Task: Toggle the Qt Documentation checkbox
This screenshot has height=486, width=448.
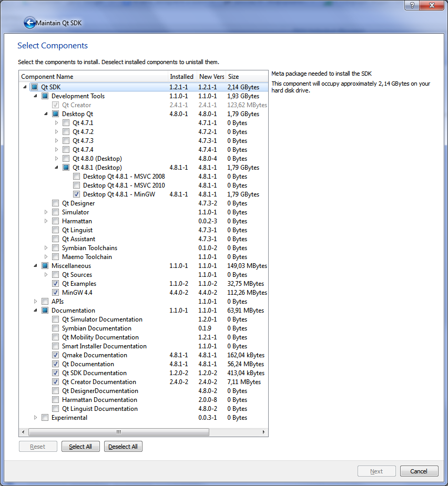Action: pyautogui.click(x=56, y=364)
